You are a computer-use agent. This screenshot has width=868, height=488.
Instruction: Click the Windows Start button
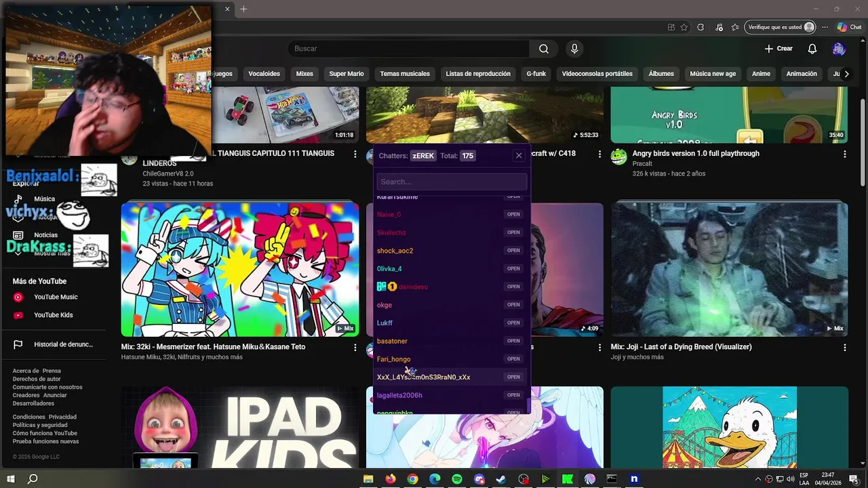tap(11, 479)
